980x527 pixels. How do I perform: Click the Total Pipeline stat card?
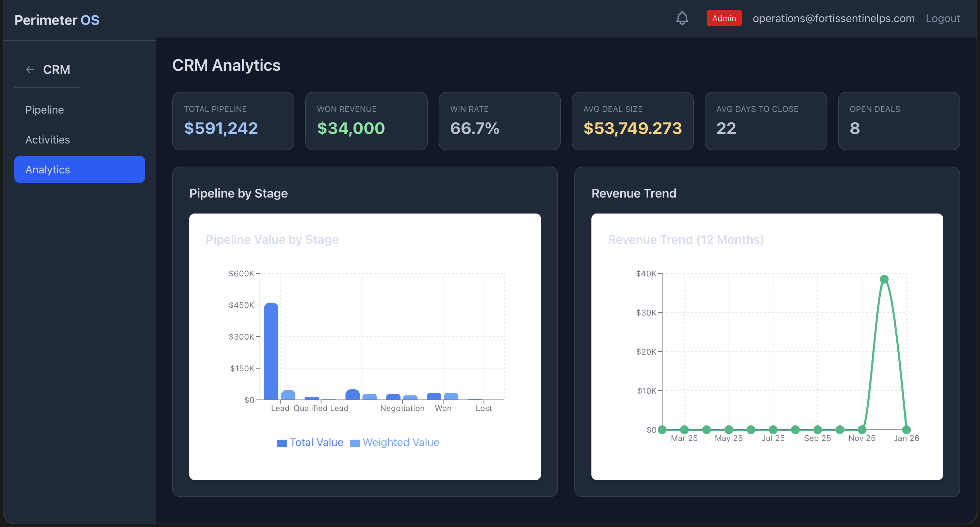point(233,121)
